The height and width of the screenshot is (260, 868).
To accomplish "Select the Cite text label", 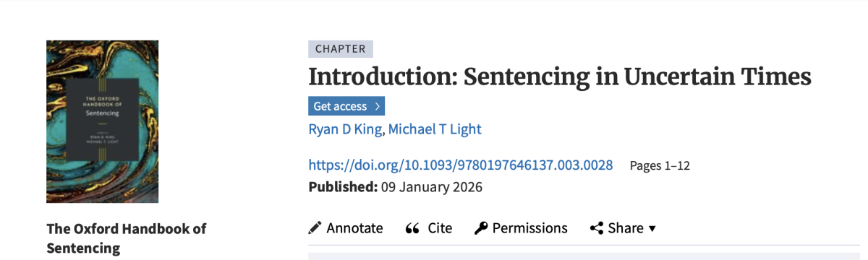I will 440,228.
